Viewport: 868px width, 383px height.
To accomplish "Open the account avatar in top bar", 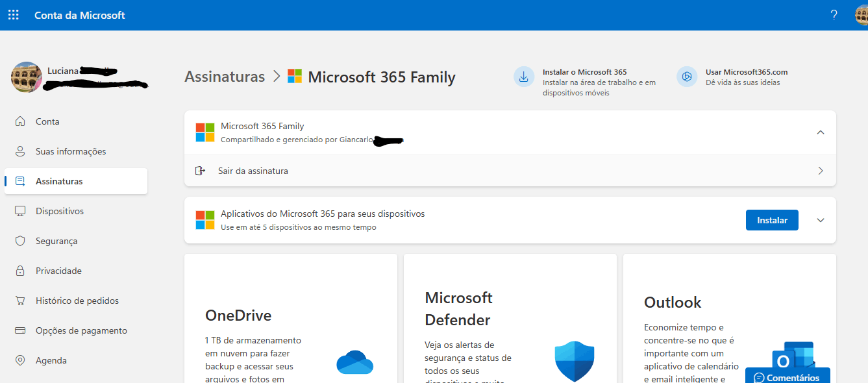I will point(862,15).
